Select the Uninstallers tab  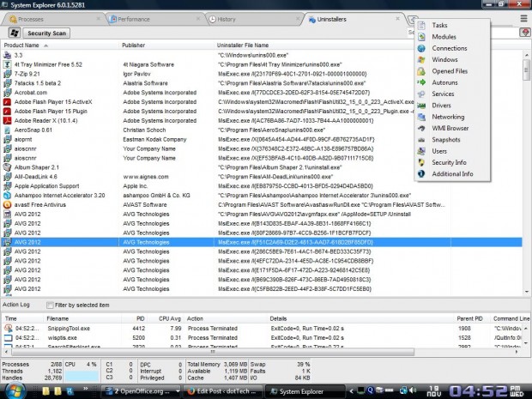click(x=353, y=19)
